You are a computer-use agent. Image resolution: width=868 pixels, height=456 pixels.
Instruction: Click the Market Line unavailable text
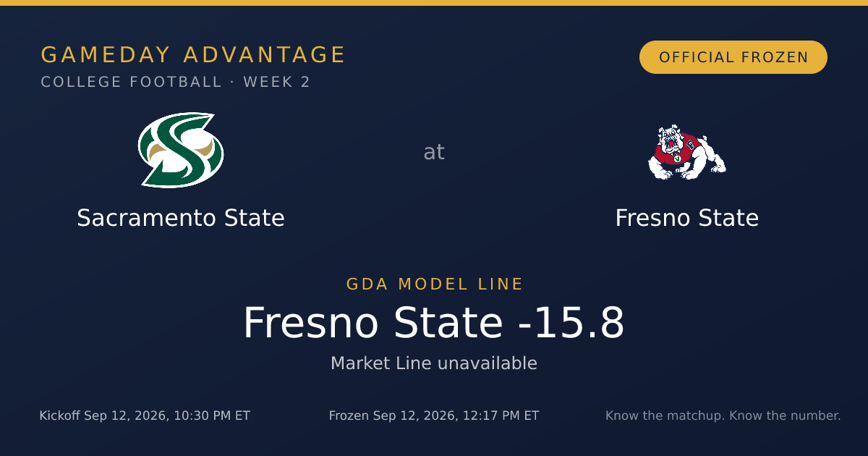pyautogui.click(x=434, y=363)
